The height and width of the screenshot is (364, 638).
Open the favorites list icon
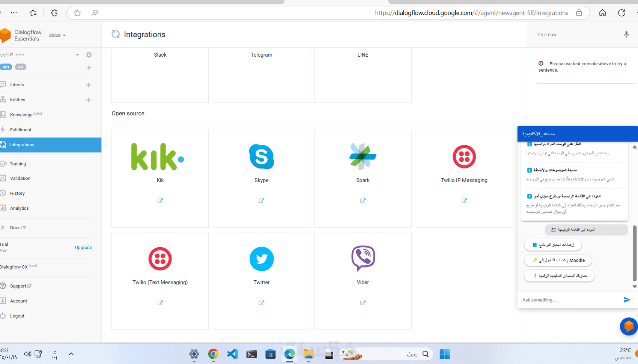click(33, 13)
